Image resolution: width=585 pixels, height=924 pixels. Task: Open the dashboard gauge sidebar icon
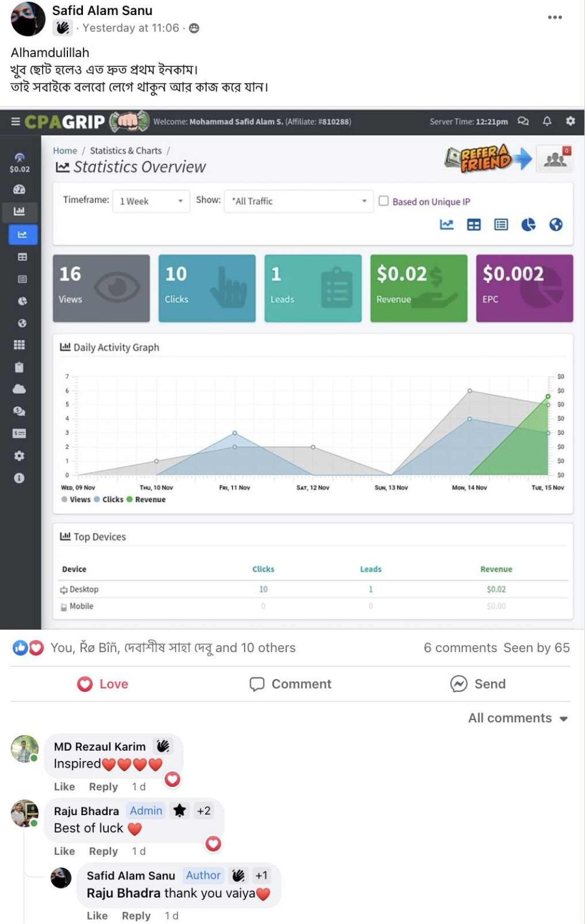coord(19,189)
